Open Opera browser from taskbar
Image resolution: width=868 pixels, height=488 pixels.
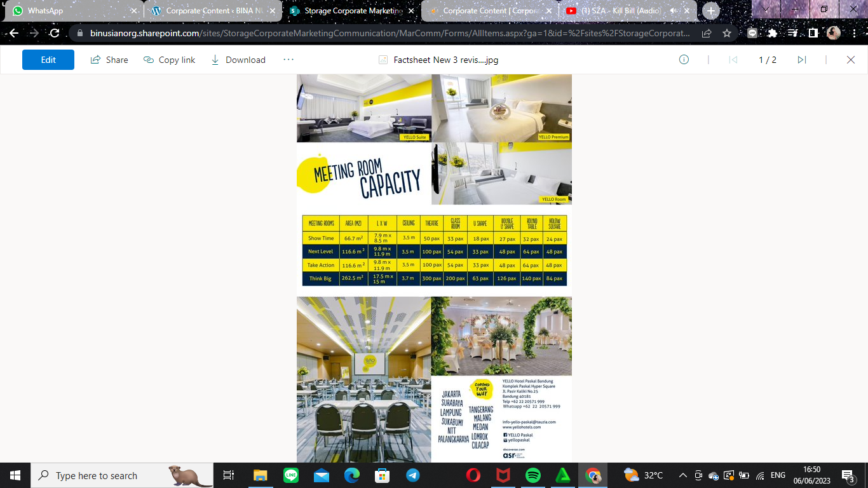pos(473,475)
